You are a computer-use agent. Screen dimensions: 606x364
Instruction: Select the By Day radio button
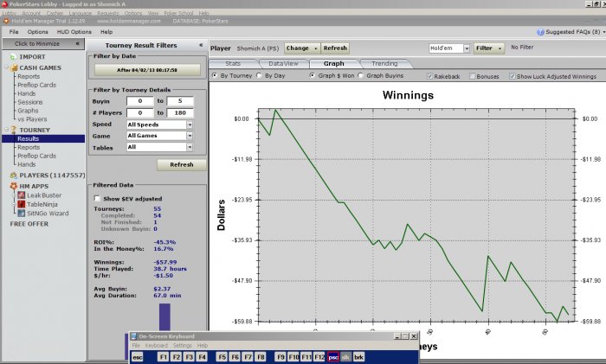click(260, 76)
